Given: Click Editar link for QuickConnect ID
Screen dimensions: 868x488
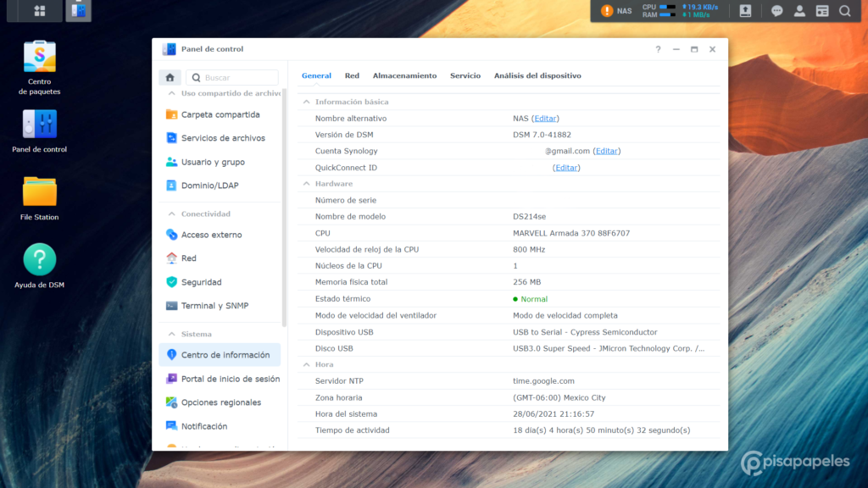Looking at the screenshot, I should (566, 168).
